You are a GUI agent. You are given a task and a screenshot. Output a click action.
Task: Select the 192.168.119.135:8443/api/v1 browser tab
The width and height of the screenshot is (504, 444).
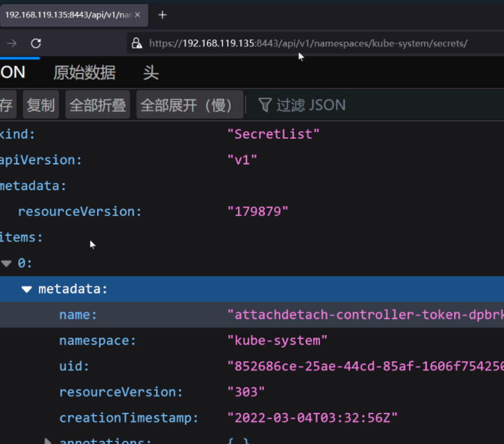[74, 15]
